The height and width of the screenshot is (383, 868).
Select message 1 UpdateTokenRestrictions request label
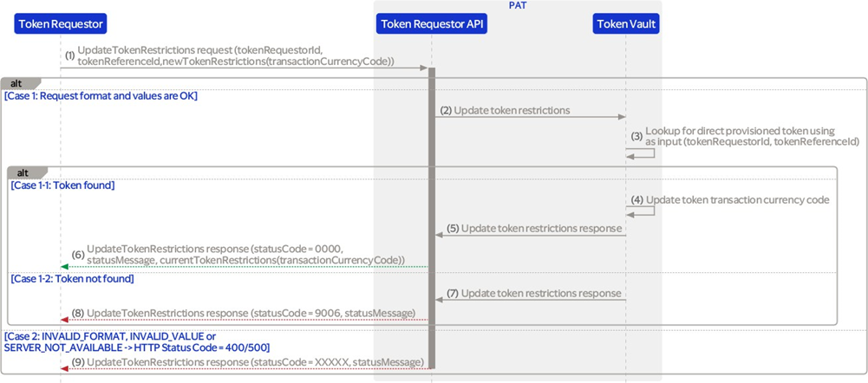pyautogui.click(x=234, y=55)
